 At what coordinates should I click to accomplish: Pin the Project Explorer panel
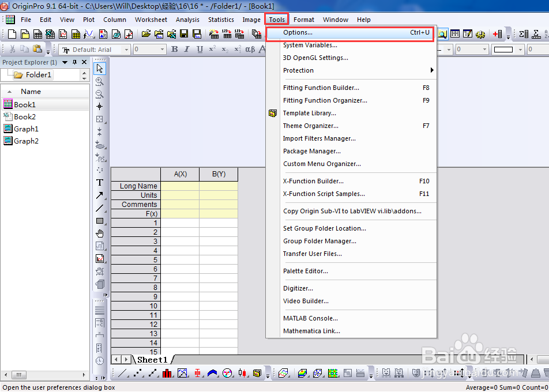(74, 62)
